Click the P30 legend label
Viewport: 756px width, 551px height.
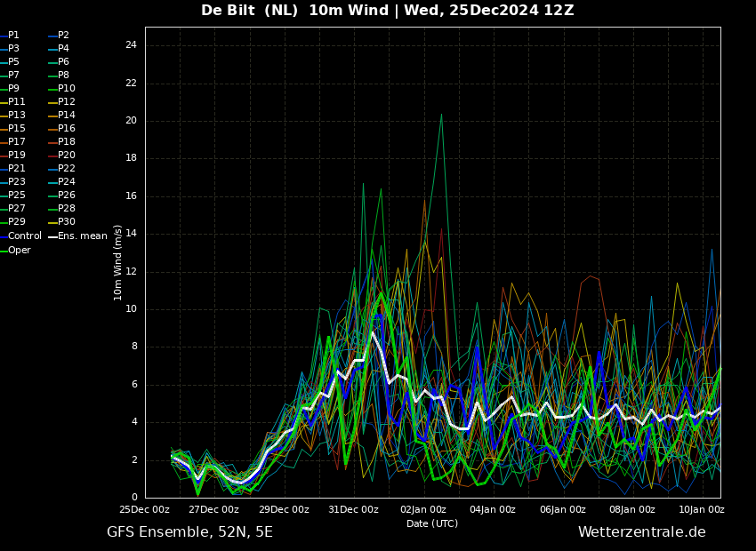click(67, 221)
